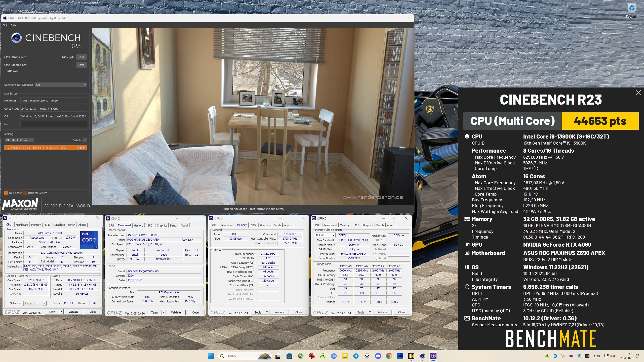
Task: Switch to Mainboard tab in first CPU-Z window
Action: pyautogui.click(x=22, y=225)
